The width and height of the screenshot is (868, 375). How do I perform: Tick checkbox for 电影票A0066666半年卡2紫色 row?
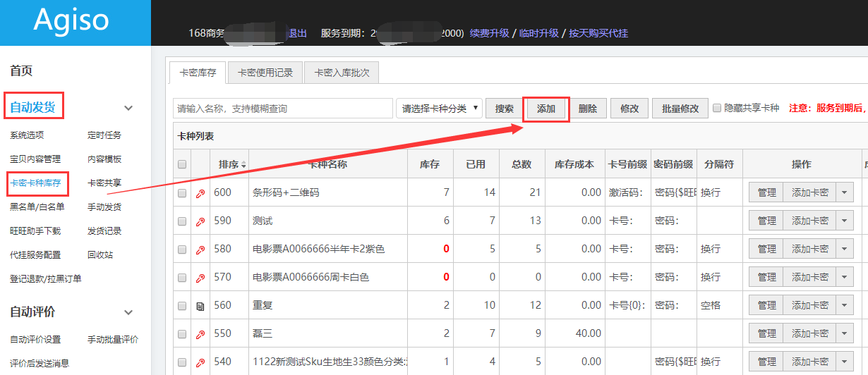[x=182, y=250]
